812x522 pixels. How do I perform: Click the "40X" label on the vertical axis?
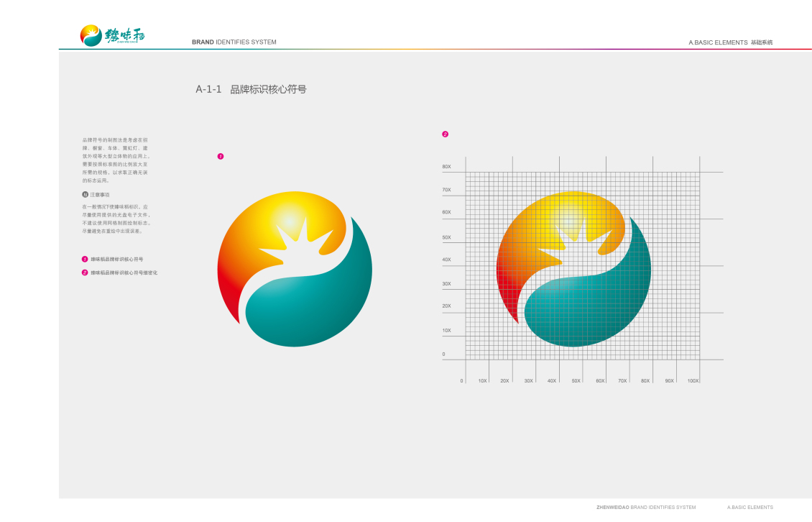[x=446, y=260]
